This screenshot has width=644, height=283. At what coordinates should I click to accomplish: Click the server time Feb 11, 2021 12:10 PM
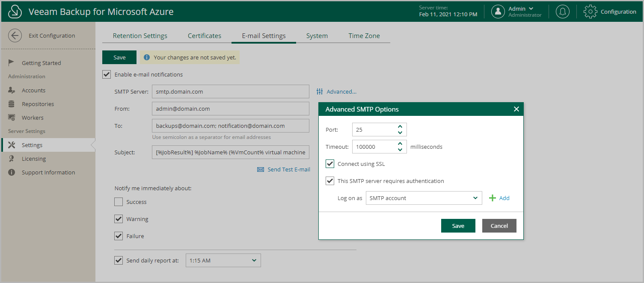(448, 14)
